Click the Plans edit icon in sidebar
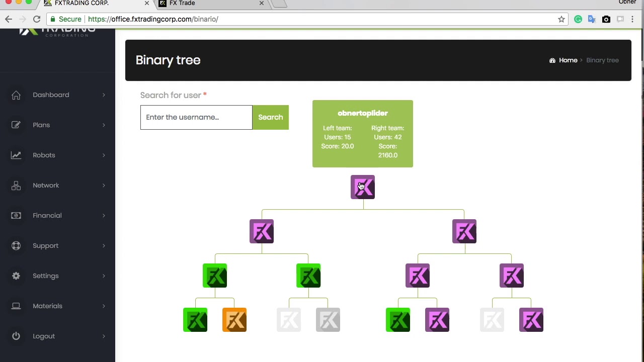 [x=16, y=125]
